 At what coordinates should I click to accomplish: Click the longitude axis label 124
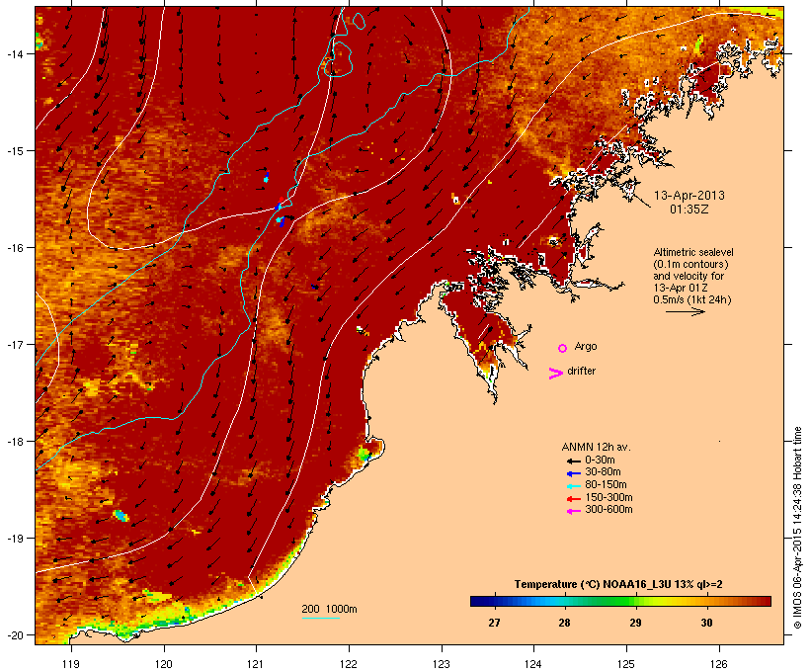pos(533,664)
